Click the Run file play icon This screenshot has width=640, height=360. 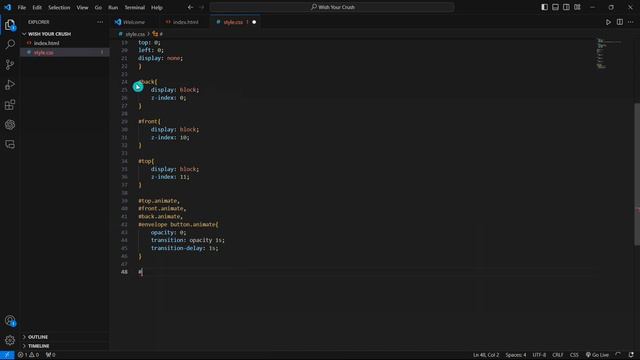[x=608, y=22]
